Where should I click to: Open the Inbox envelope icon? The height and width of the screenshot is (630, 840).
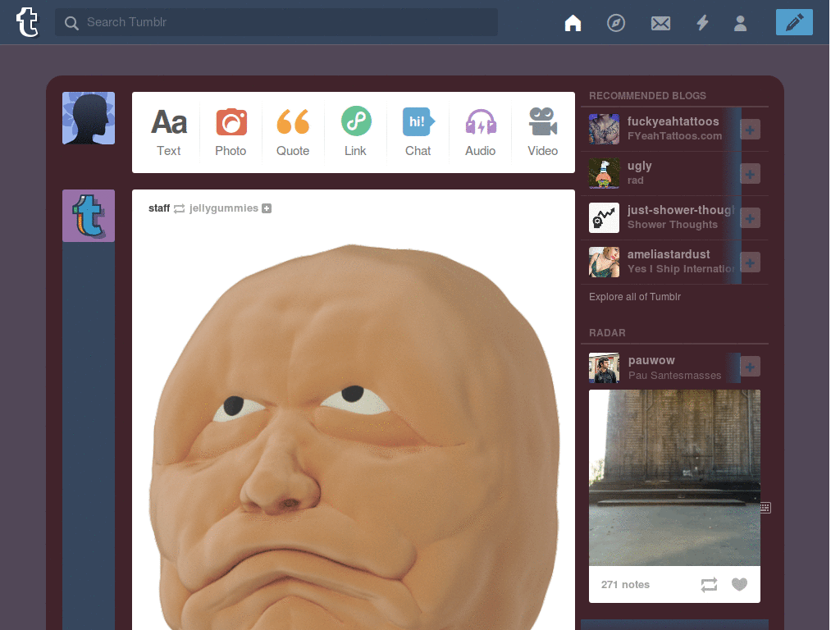(660, 23)
